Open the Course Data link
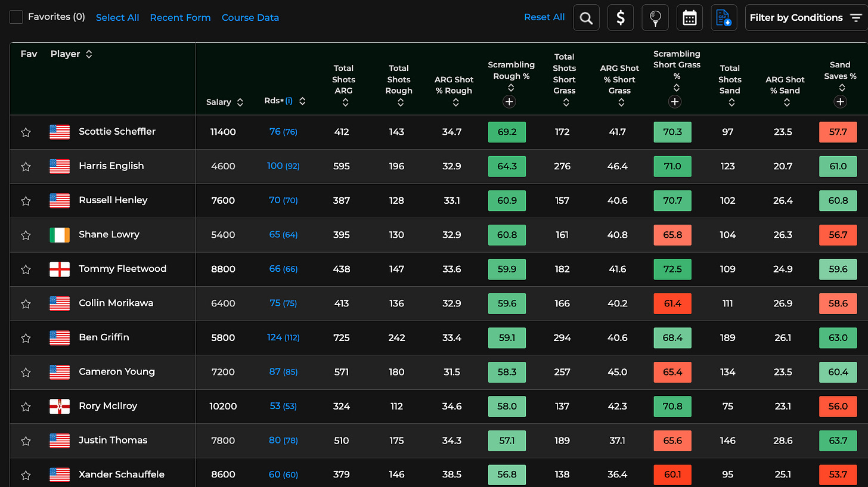Image resolution: width=868 pixels, height=487 pixels. point(250,18)
